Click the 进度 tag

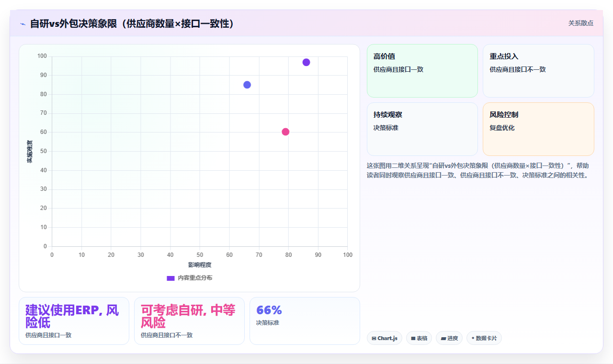click(449, 338)
